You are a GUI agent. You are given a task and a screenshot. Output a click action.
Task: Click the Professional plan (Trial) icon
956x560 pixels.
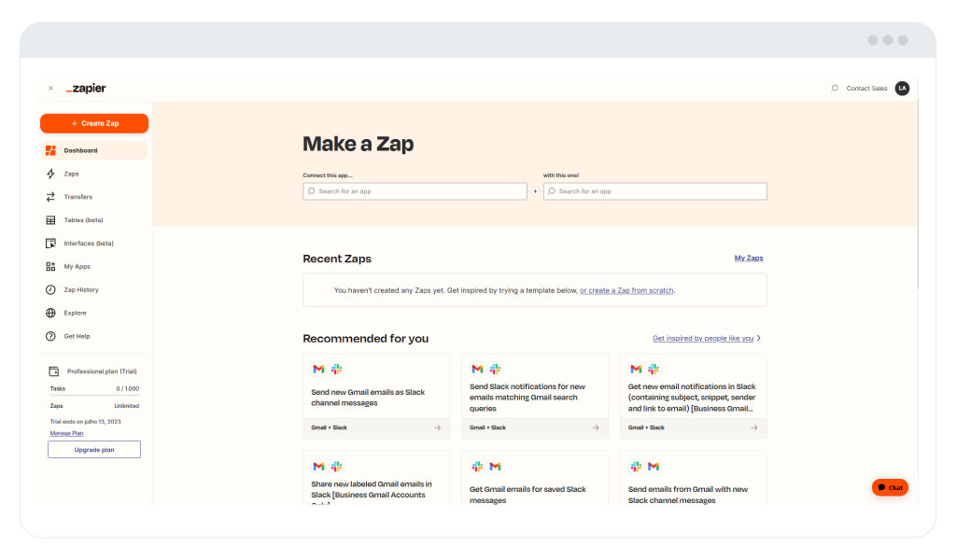coord(53,371)
